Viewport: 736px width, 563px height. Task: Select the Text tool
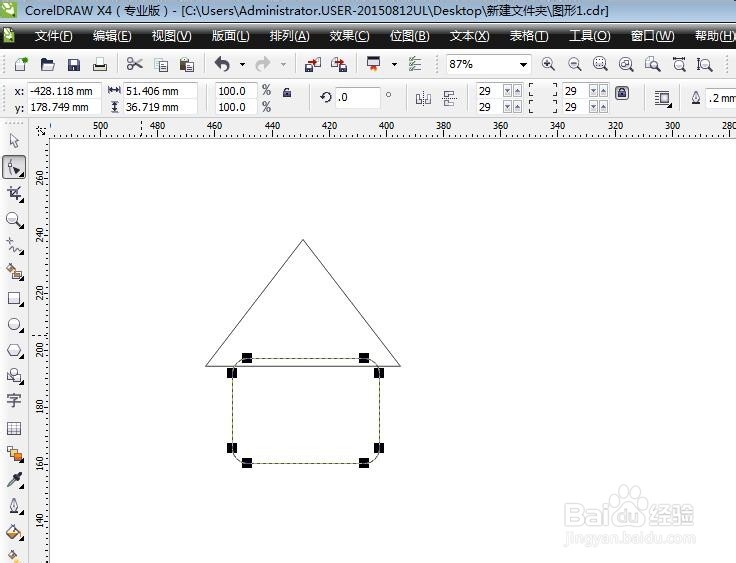pyautogui.click(x=14, y=401)
